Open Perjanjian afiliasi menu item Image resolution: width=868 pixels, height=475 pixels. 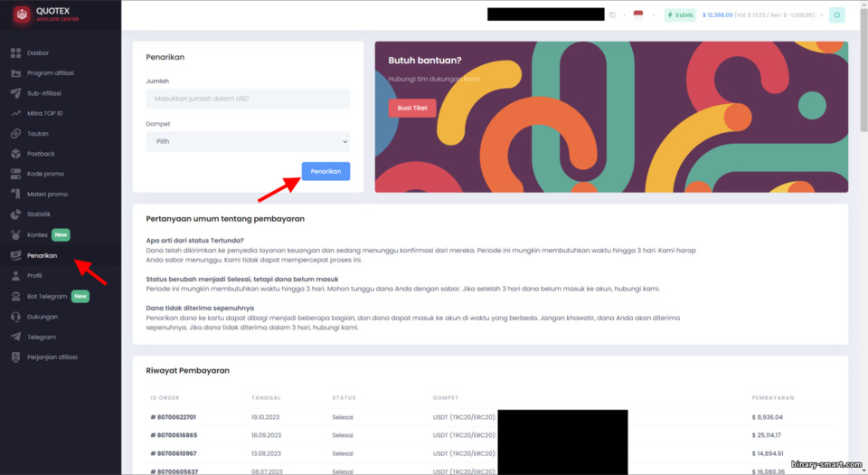point(52,357)
